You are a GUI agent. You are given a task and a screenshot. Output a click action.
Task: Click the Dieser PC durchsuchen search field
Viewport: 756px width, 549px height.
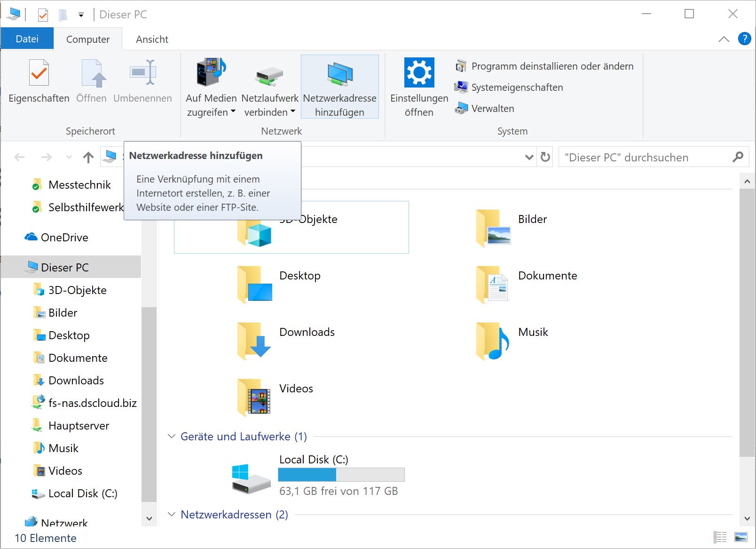(x=654, y=157)
